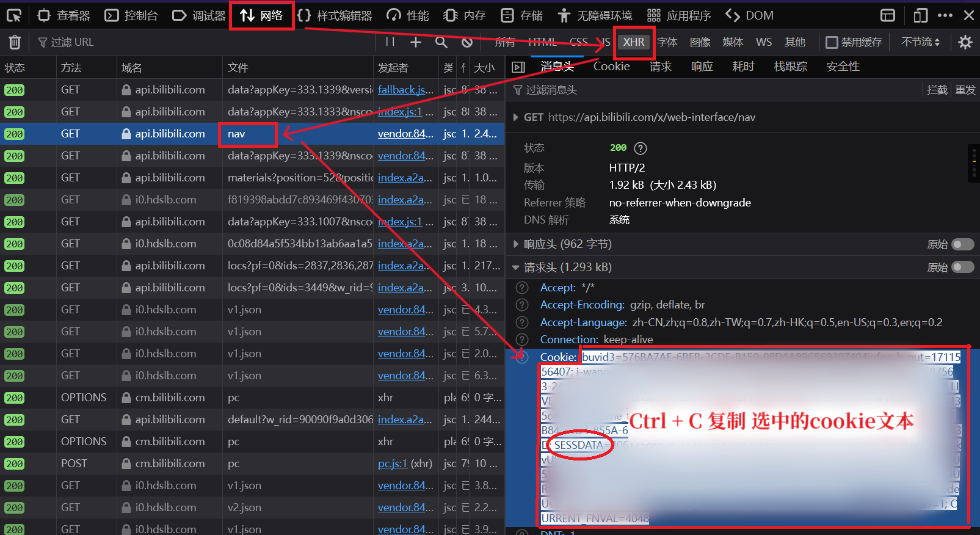Switch to the Console tab

(131, 15)
